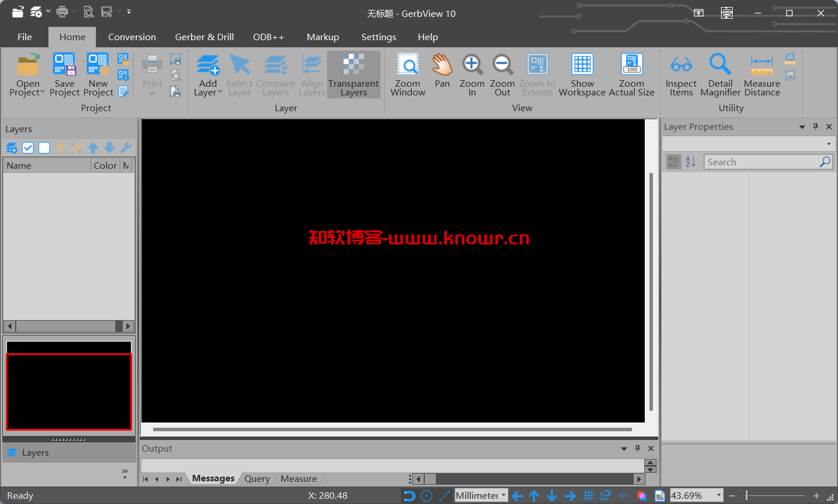Click the move layer up arrow
The height and width of the screenshot is (504, 838).
tap(93, 148)
